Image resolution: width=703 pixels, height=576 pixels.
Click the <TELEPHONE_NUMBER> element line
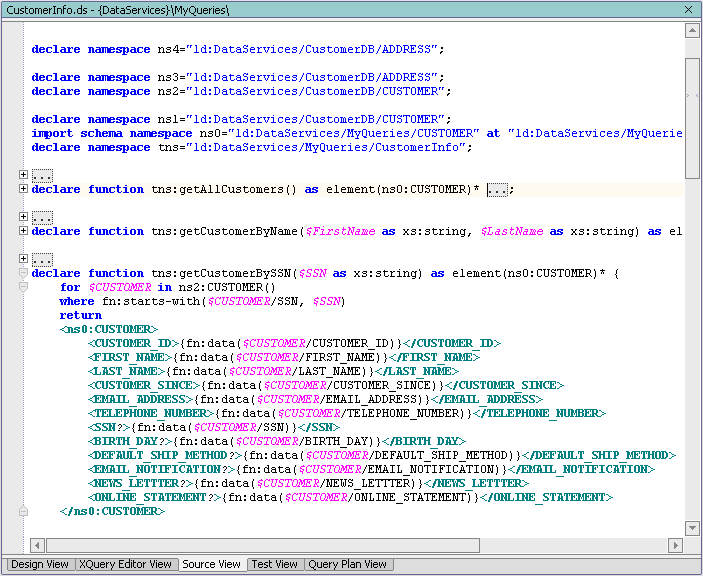coord(347,413)
